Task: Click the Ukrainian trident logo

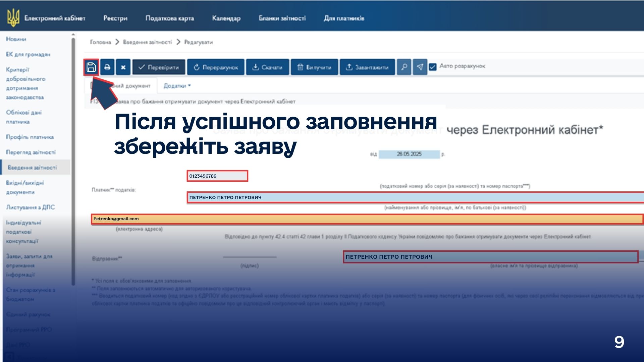Action: coord(13,18)
